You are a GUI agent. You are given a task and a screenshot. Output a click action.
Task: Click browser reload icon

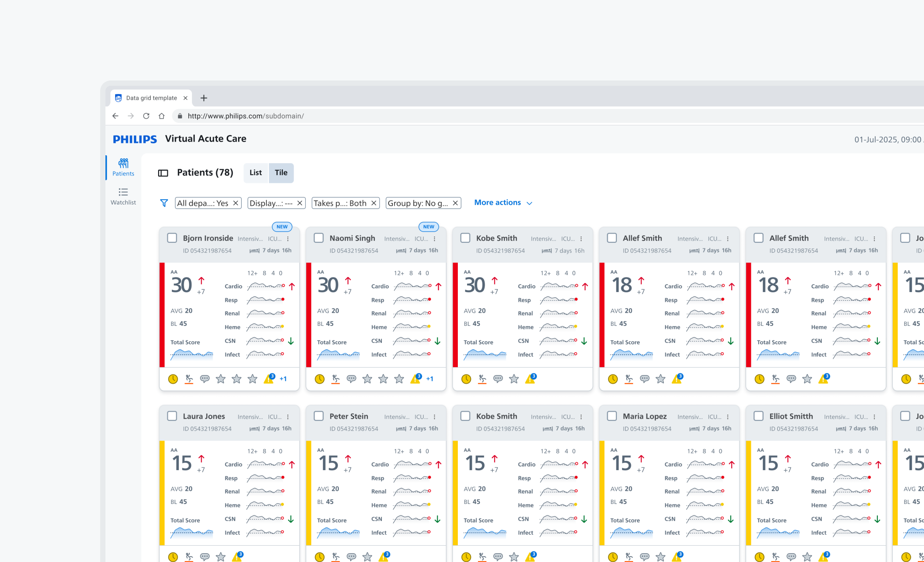tap(146, 116)
